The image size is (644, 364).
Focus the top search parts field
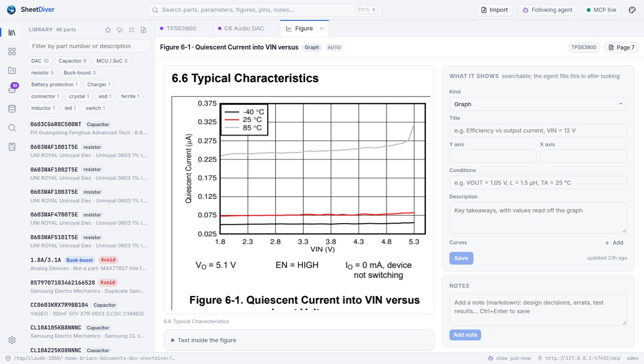(x=265, y=10)
